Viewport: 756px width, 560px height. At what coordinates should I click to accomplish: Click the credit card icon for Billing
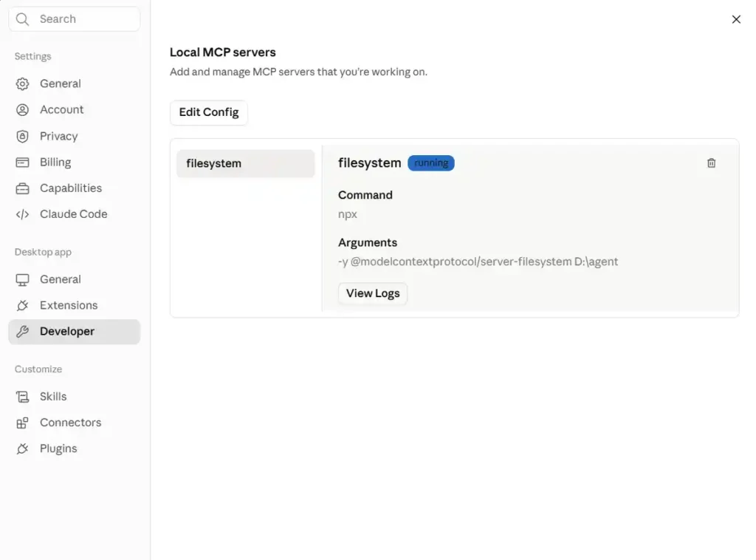(22, 163)
